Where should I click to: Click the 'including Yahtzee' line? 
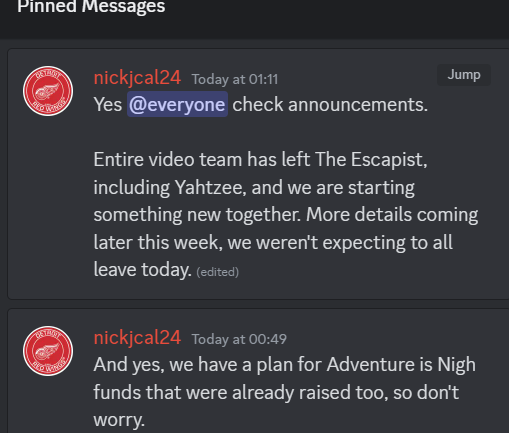[254, 187]
